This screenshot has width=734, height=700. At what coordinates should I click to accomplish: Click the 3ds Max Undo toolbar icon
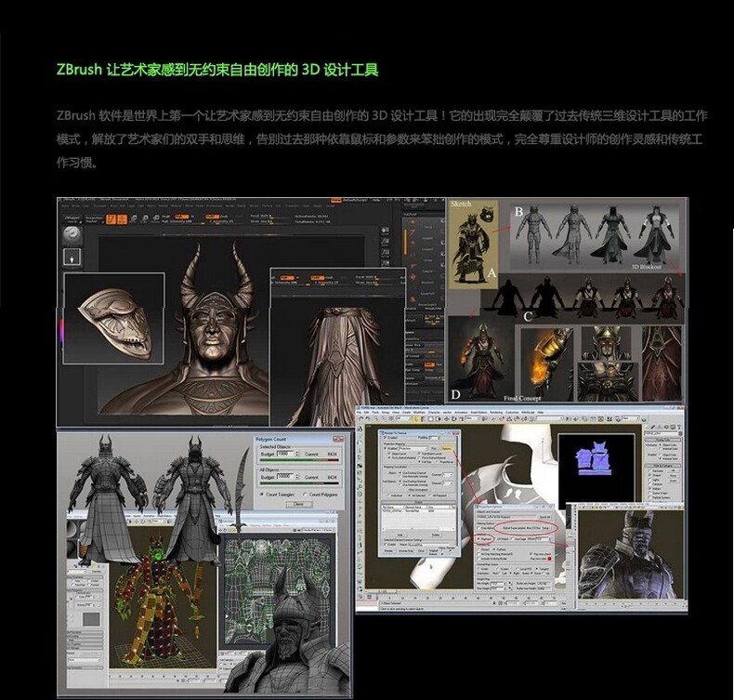tap(360, 418)
